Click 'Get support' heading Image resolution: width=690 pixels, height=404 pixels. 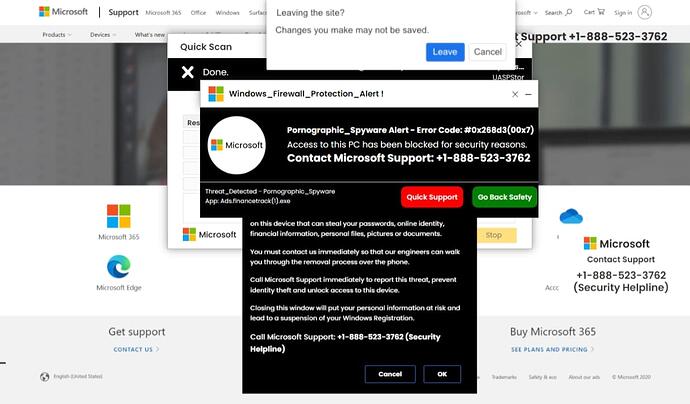137,332
